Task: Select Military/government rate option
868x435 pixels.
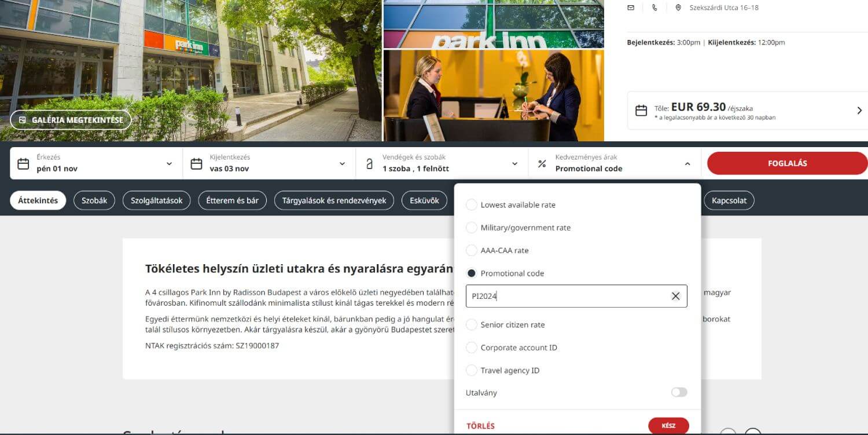Action: (472, 228)
